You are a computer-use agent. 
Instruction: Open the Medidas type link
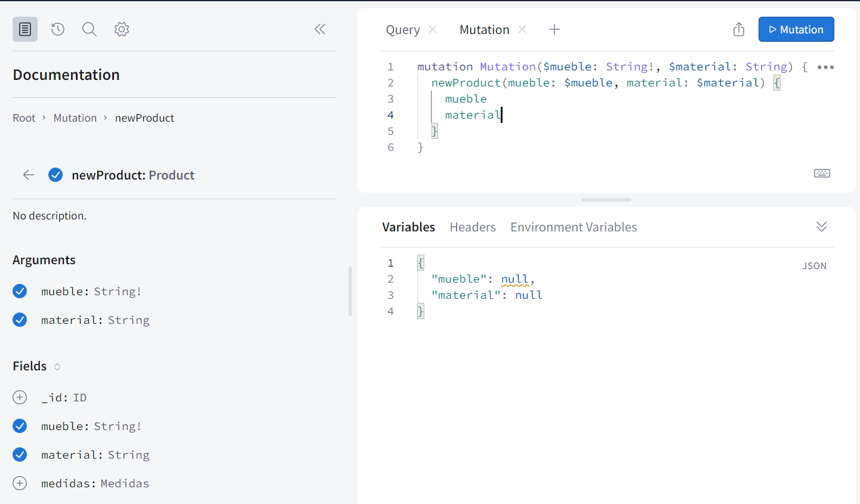tap(125, 484)
